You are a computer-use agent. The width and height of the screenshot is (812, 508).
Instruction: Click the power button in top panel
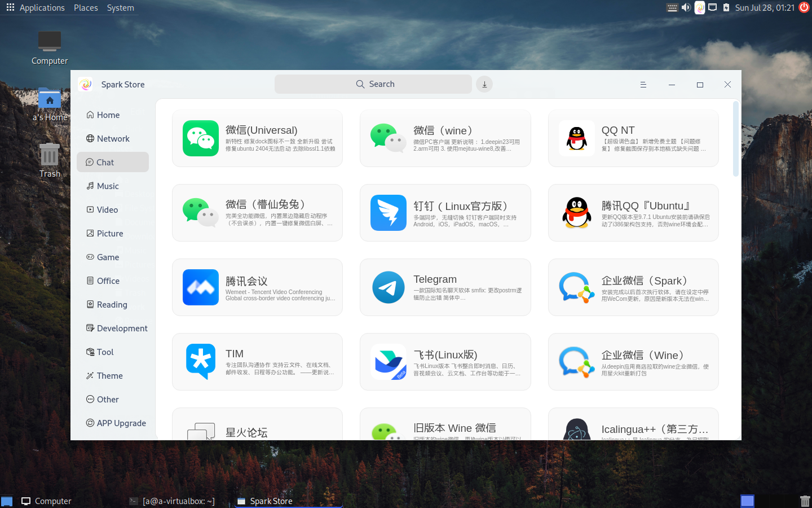[x=804, y=7]
